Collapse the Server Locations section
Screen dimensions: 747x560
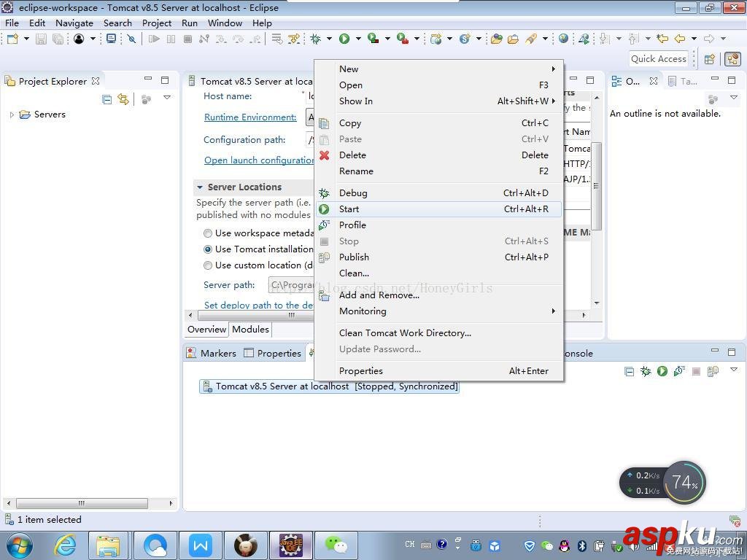(200, 187)
